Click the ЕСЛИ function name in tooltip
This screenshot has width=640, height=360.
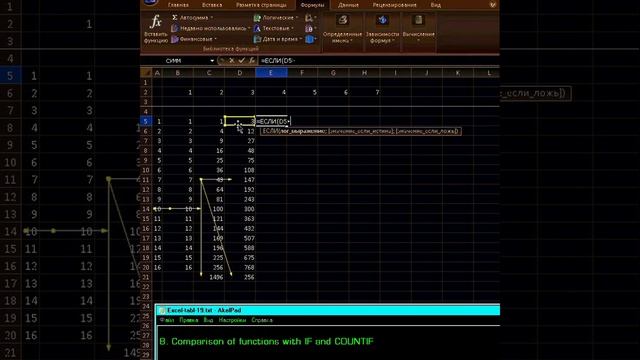pyautogui.click(x=270, y=131)
